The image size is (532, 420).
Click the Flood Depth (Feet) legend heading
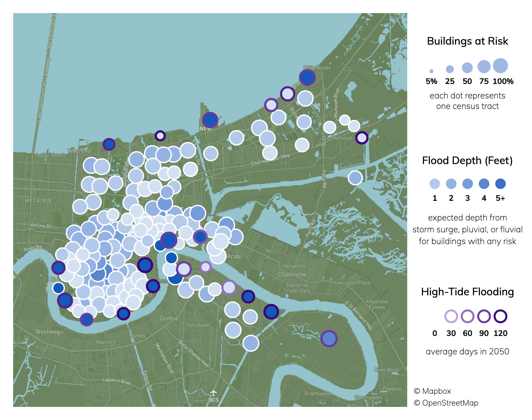pyautogui.click(x=467, y=160)
